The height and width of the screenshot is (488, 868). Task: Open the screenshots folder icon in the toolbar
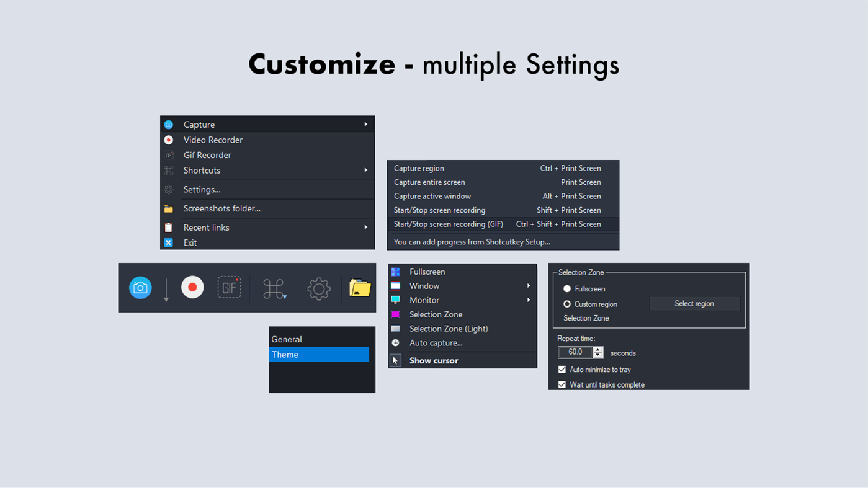click(360, 288)
